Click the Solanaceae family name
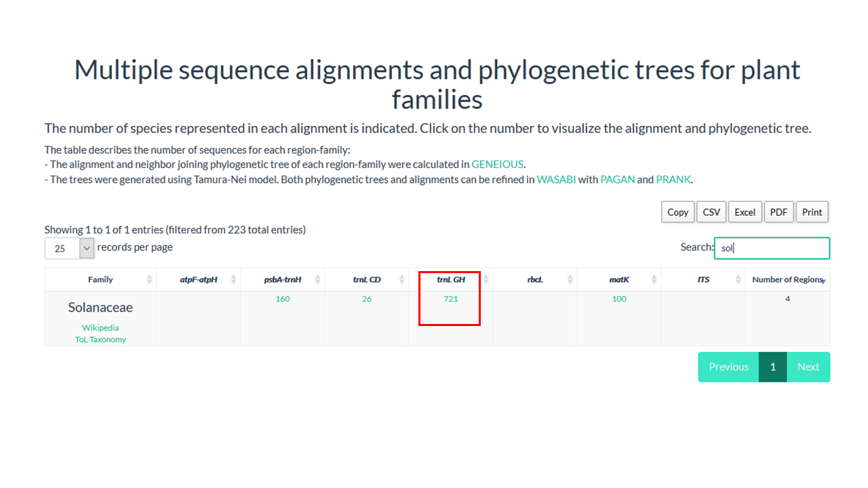Screen dimensions: 868x488 coord(100,308)
